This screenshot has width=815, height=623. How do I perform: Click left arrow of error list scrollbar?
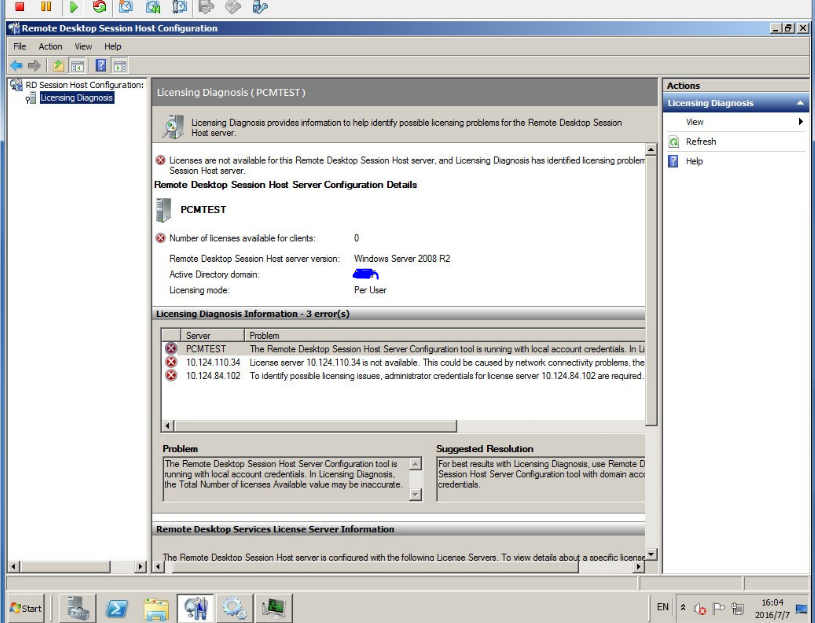pos(167,426)
